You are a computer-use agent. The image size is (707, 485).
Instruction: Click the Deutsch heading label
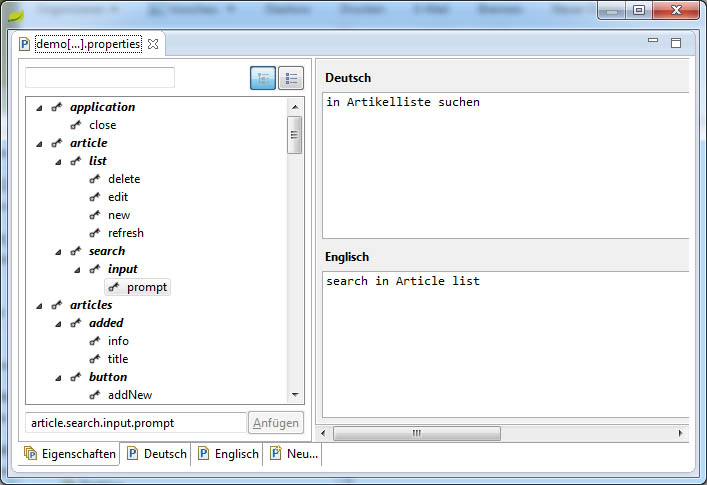348,78
